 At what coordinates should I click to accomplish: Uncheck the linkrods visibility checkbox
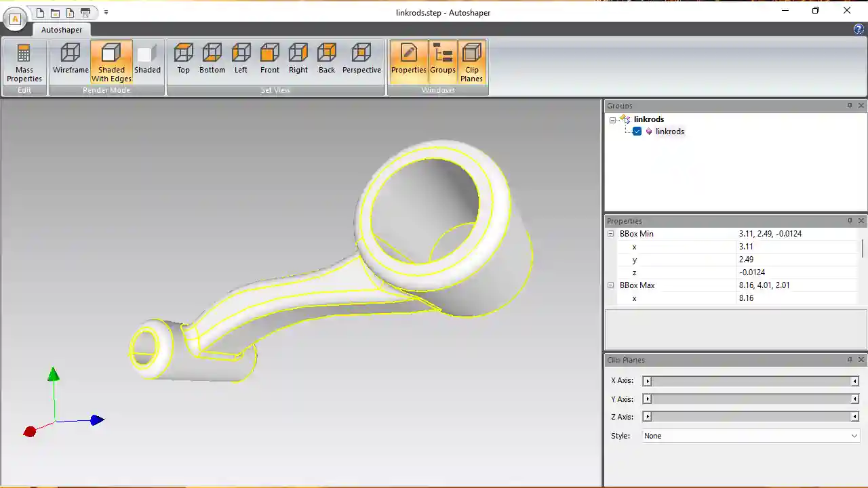[x=637, y=131]
